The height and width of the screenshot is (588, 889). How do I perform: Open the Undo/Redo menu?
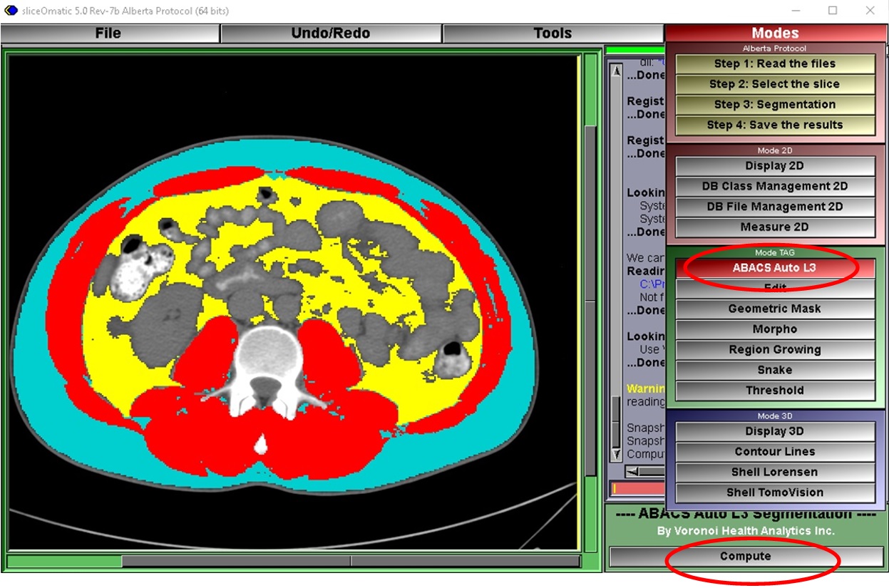coord(330,33)
